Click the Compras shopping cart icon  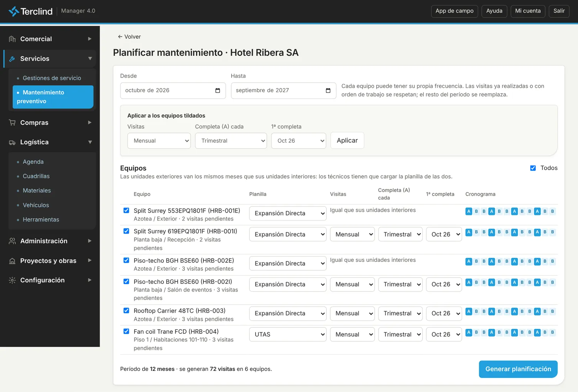point(12,122)
